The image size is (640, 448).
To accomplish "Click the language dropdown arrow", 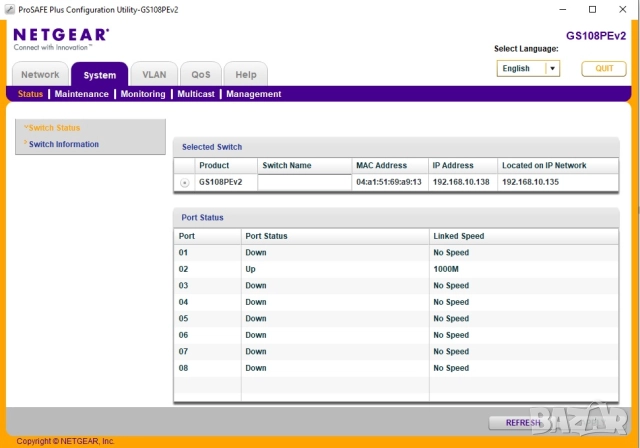I will pos(551,69).
